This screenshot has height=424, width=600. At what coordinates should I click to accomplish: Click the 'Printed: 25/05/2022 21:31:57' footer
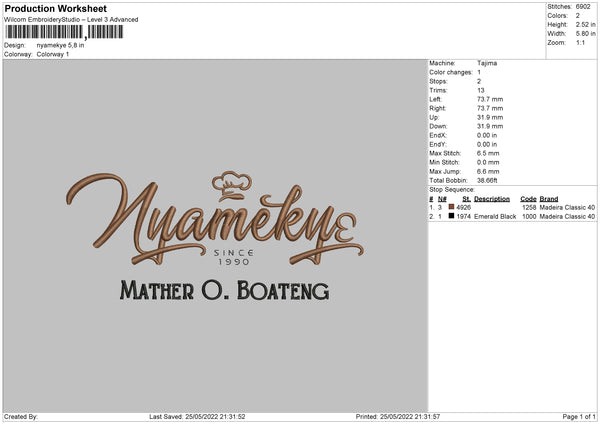coord(398,417)
